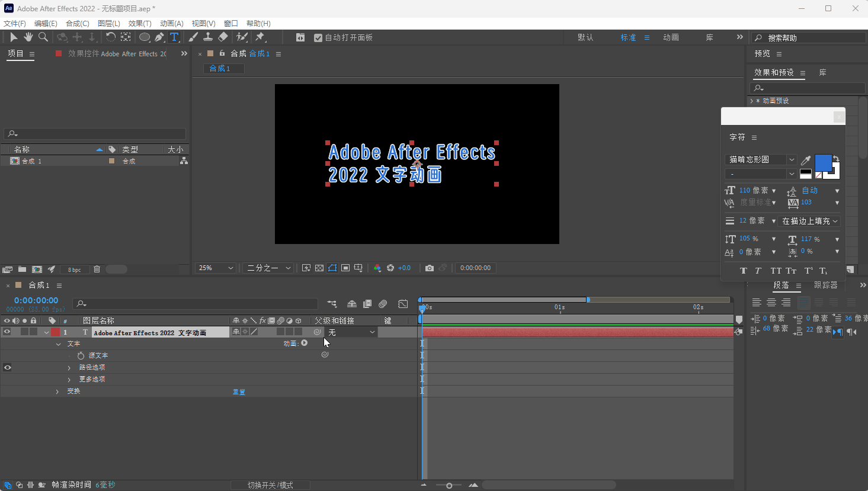Click the 8 bpc color depth button
This screenshot has width=868, height=491.
coord(74,269)
